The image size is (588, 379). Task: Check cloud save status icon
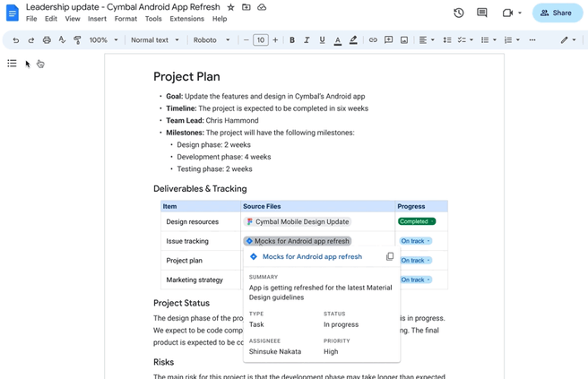click(x=262, y=7)
